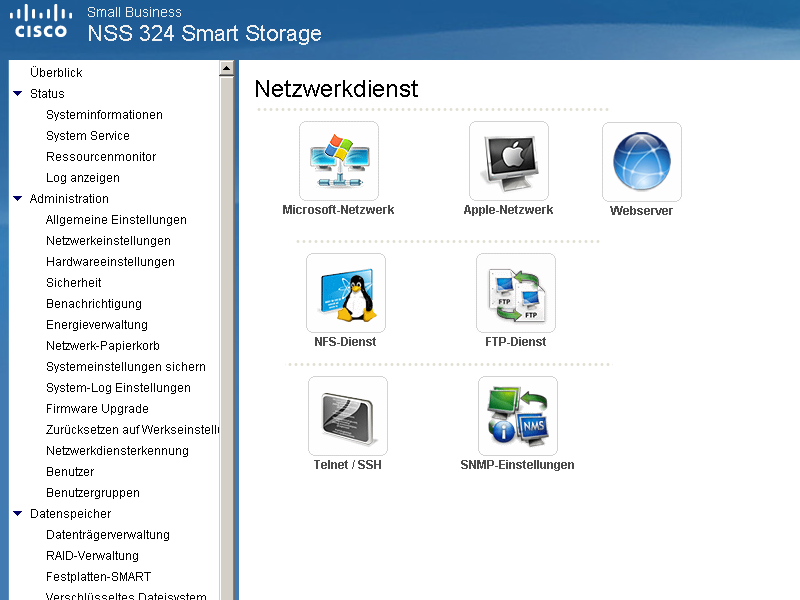Click the NFS-Dienst label
The height and width of the screenshot is (600, 800).
pyautogui.click(x=345, y=342)
